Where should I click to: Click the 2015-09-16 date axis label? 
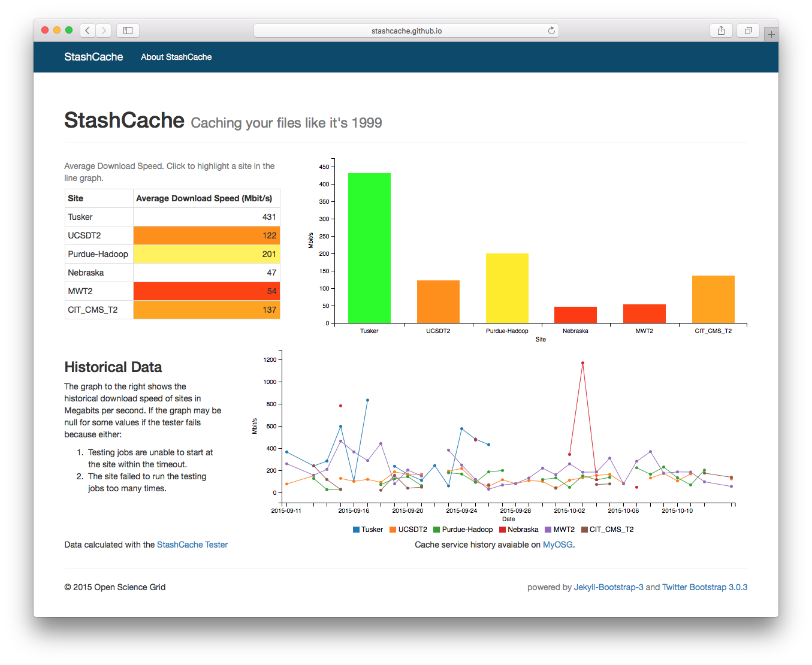click(354, 510)
